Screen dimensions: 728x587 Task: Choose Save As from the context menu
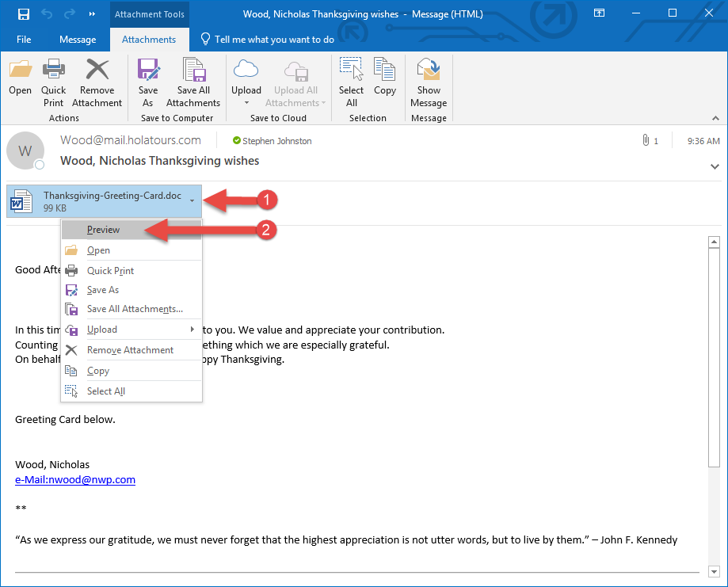pos(131,290)
